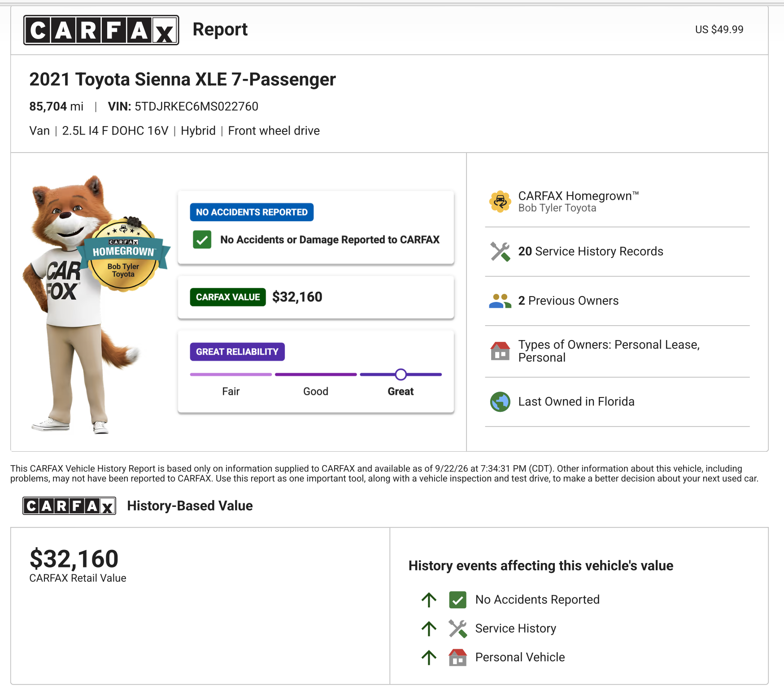The height and width of the screenshot is (698, 784).
Task: Click the US $49.99 price
Action: pyautogui.click(x=719, y=30)
